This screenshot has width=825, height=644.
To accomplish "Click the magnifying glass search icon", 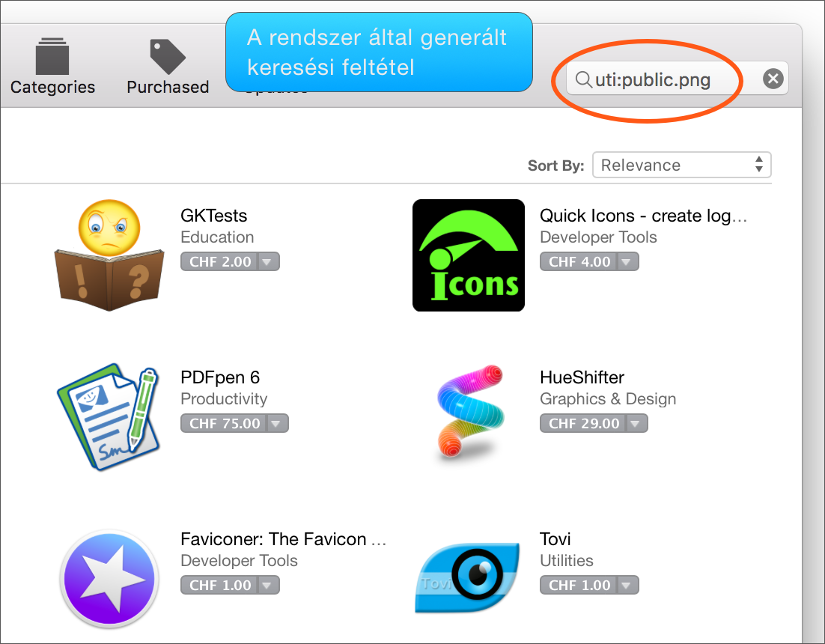I will [583, 79].
